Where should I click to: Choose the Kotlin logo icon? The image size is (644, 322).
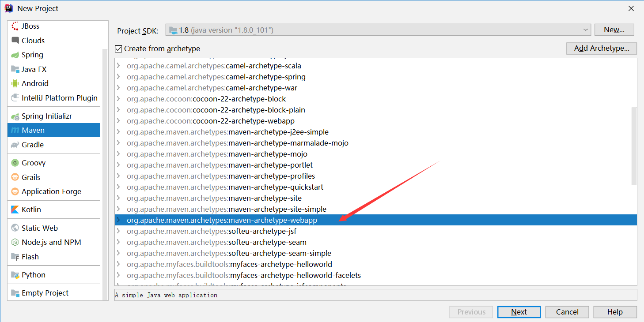point(15,210)
